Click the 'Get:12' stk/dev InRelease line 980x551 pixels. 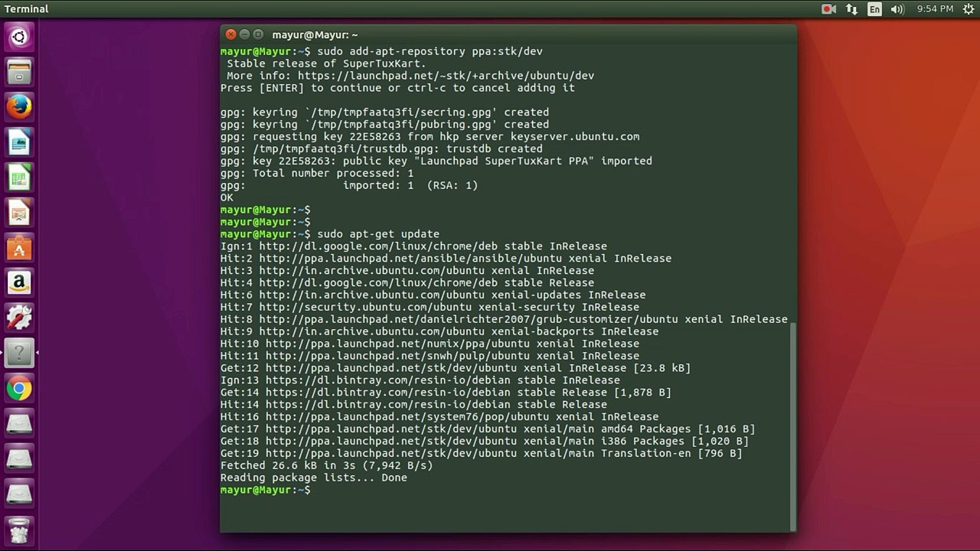tap(456, 369)
